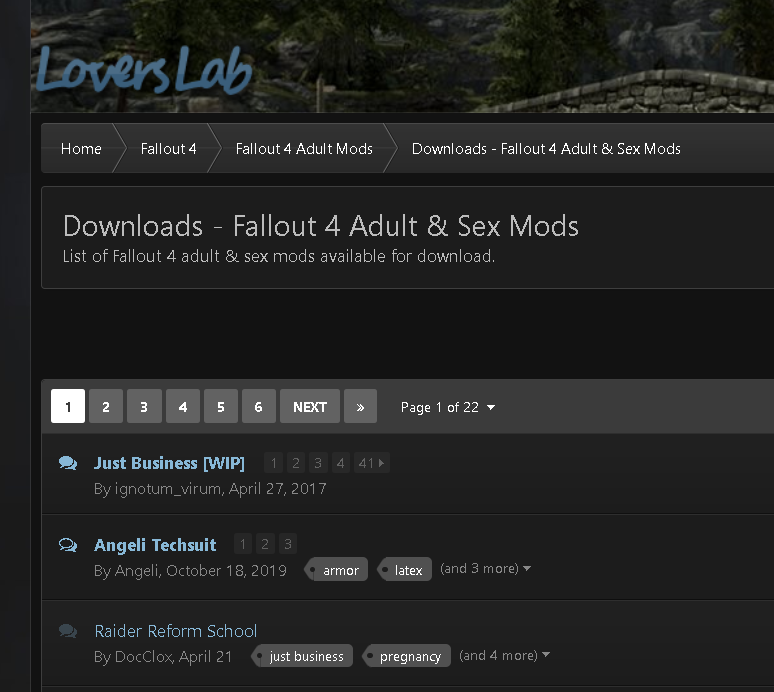Viewport: 774px width, 692px height.
Task: Open page 4 of Just Business topic
Action: (340, 463)
